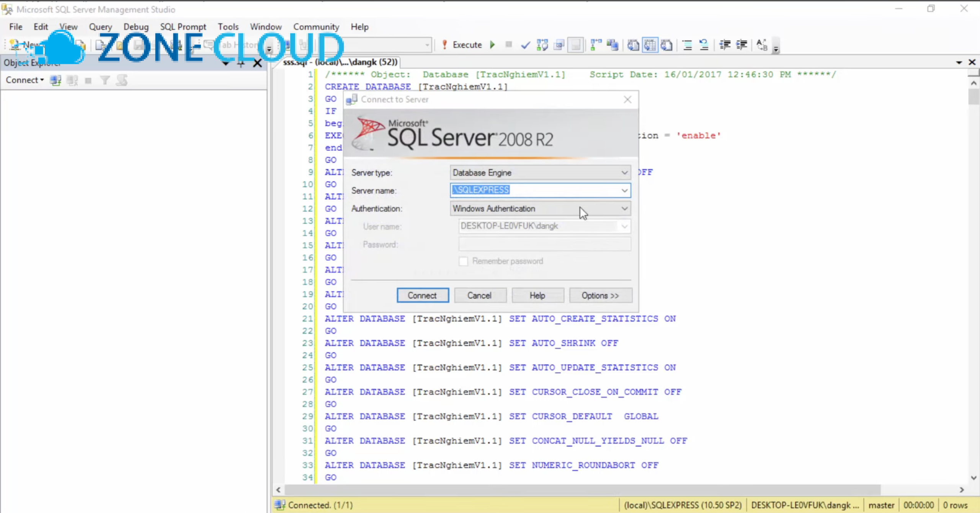The image size is (980, 513).
Task: Toggle Include Client Statistics icon
Action: (x=613, y=45)
